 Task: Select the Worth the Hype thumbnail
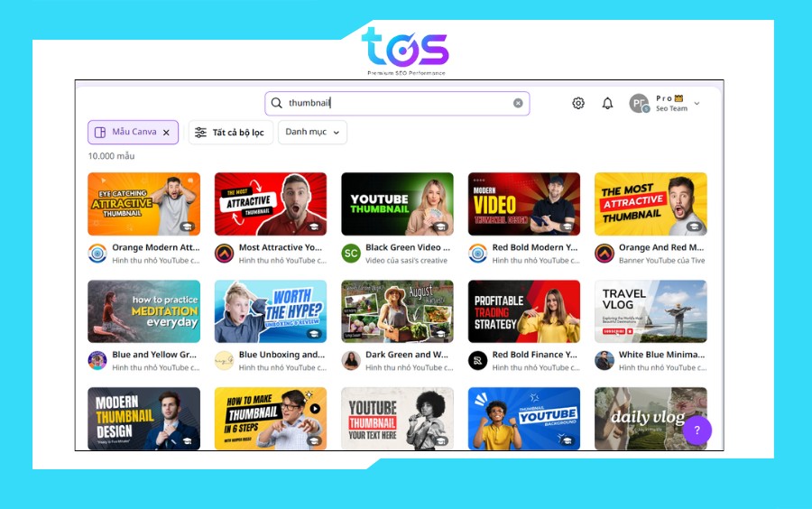click(271, 311)
